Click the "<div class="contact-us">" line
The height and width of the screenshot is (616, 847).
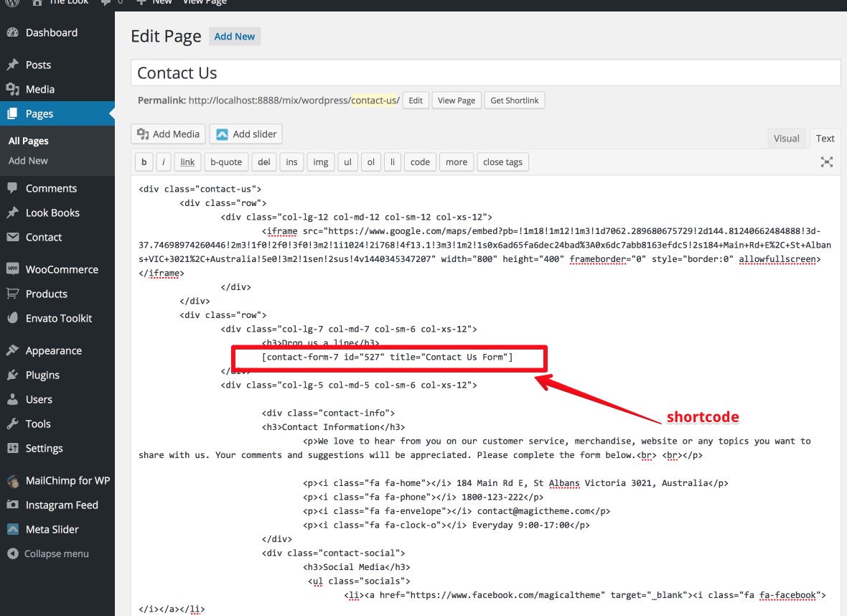(200, 189)
